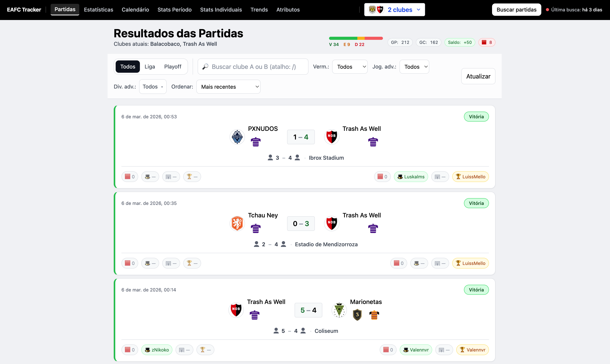Select the Todos match type filter
The image size is (610, 364).
(128, 67)
